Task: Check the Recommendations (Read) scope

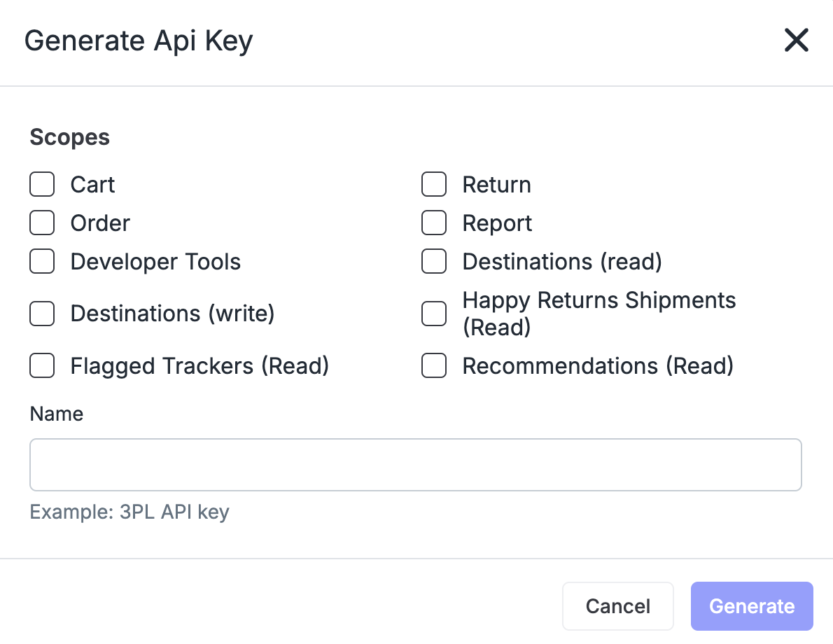Action: point(434,365)
